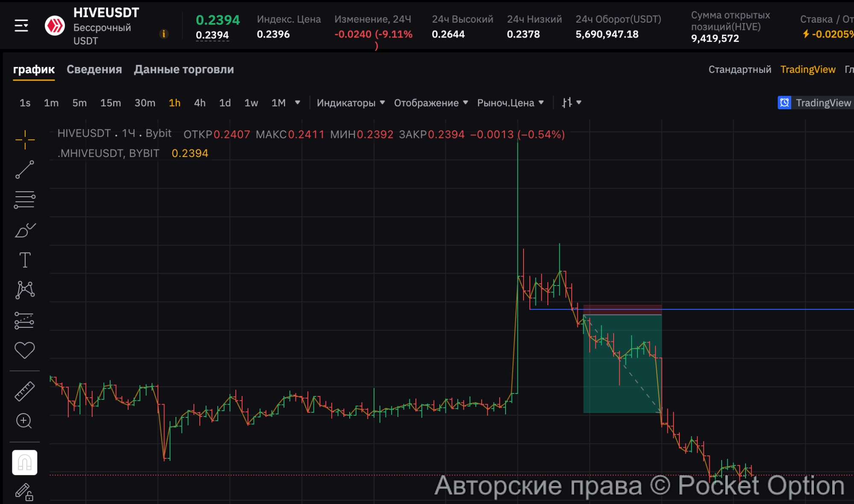
Task: Switch to the Сведения tab
Action: pyautogui.click(x=94, y=70)
